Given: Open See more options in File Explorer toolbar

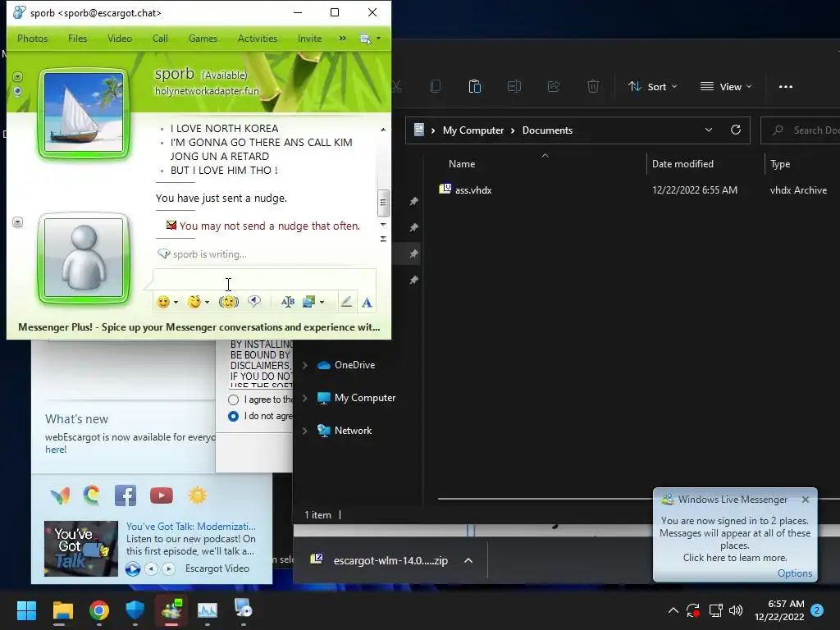Looking at the screenshot, I should tap(786, 87).
